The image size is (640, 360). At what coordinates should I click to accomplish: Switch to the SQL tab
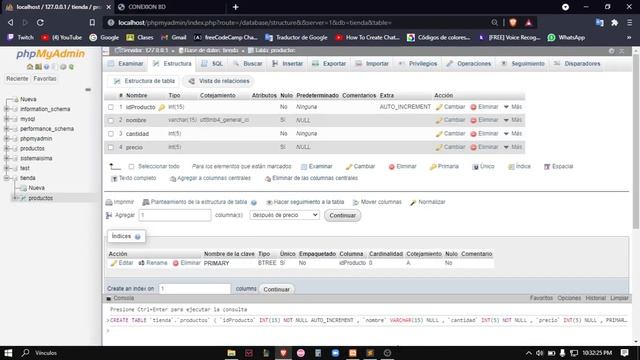tap(212, 64)
